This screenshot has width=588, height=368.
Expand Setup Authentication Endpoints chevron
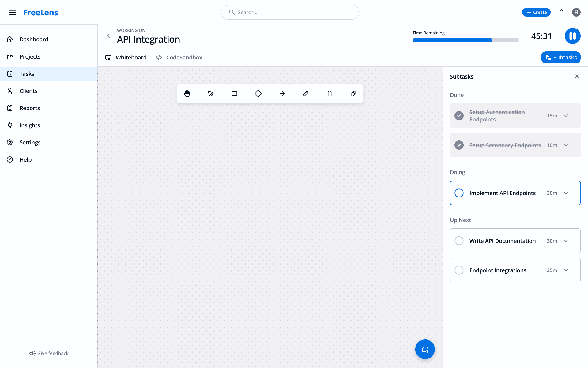pyautogui.click(x=566, y=116)
